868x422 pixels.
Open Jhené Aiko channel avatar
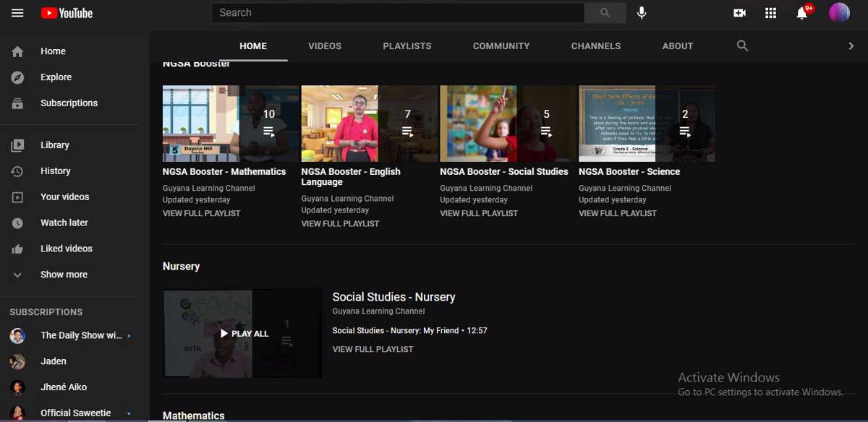tap(17, 387)
